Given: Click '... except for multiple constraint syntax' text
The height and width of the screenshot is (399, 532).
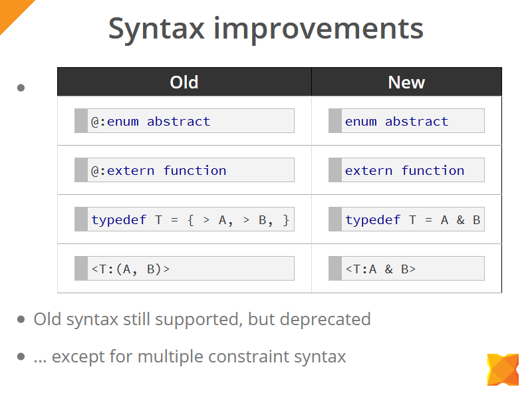Looking at the screenshot, I should pos(190,356).
